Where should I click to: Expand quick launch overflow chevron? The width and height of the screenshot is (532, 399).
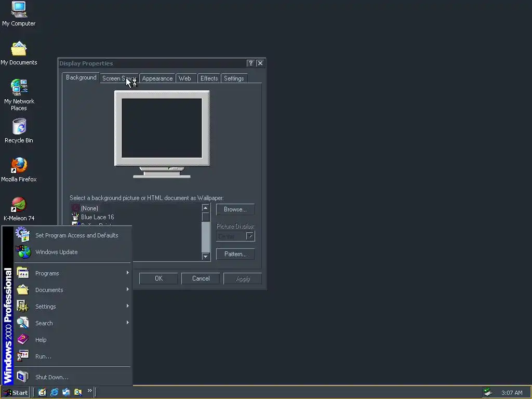pos(89,391)
